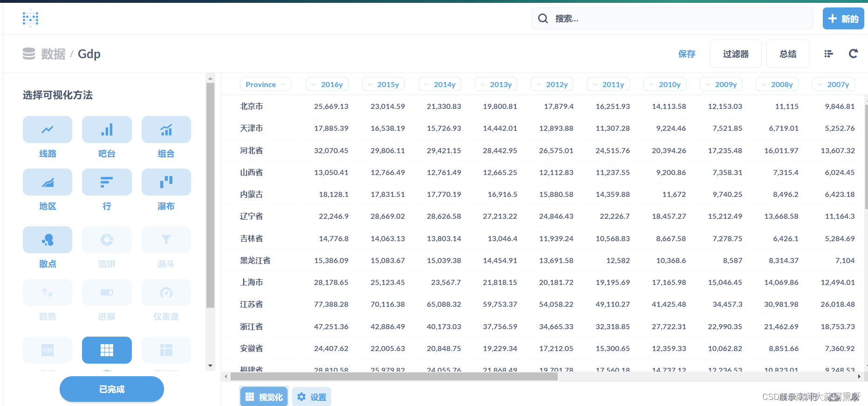The height and width of the screenshot is (406, 868).
Task: Select the Funnel (漏斗) visualization
Action: point(166,240)
